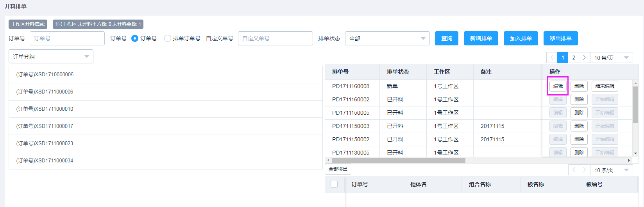Open the upper 10 条/页 page size dropdown
644x207 pixels.
[x=611, y=58]
